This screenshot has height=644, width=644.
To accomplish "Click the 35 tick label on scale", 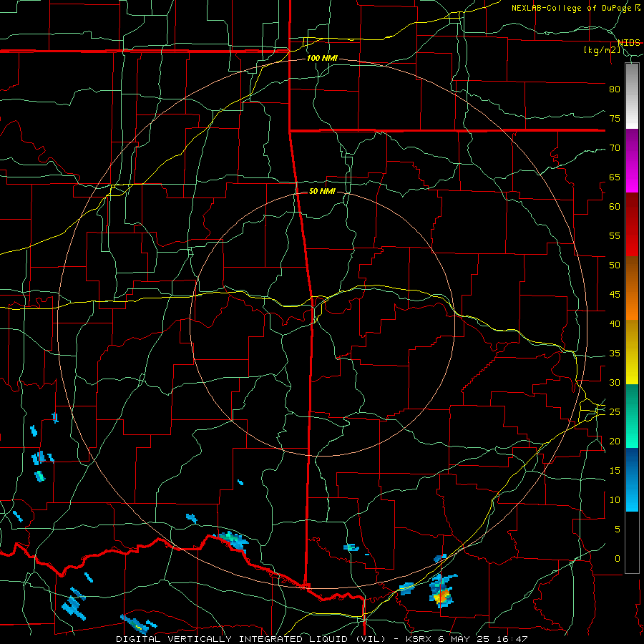I will [615, 353].
